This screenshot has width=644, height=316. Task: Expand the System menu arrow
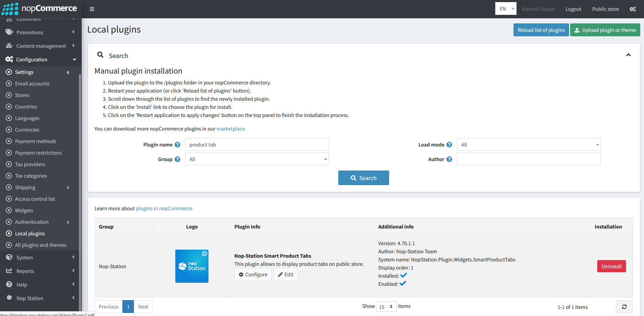click(x=73, y=257)
